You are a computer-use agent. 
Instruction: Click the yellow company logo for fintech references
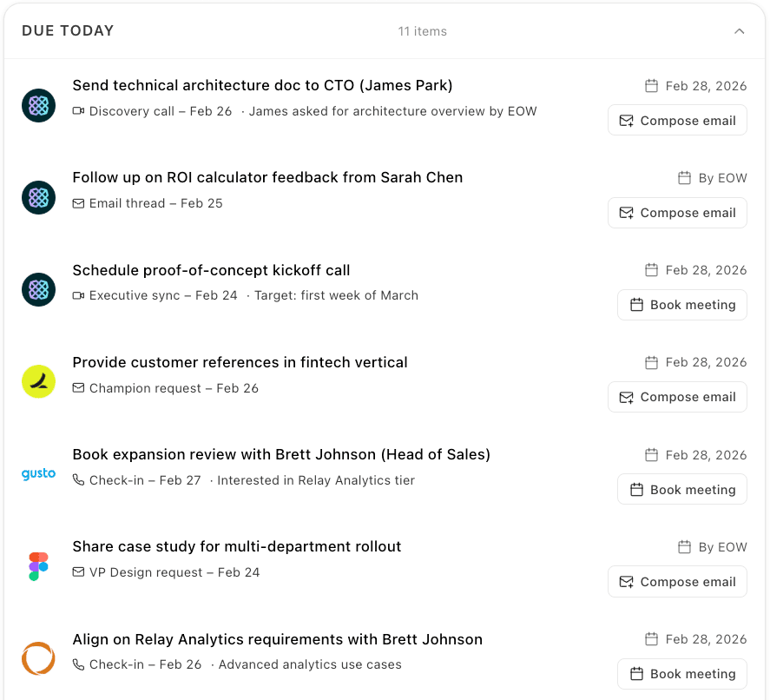pos(38,381)
